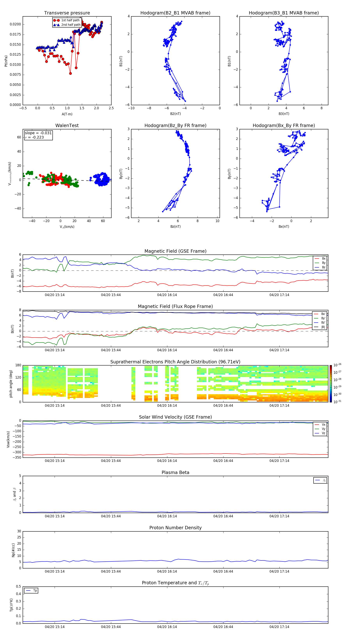Click the "Hodogram(B2_B1 MVAB frame)" title
351x644 pixels.
[x=175, y=13]
